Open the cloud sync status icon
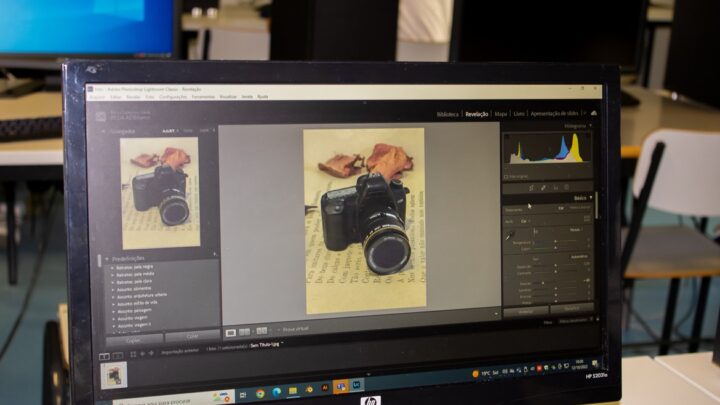Screen dimensions: 720x405 [x=593, y=114]
